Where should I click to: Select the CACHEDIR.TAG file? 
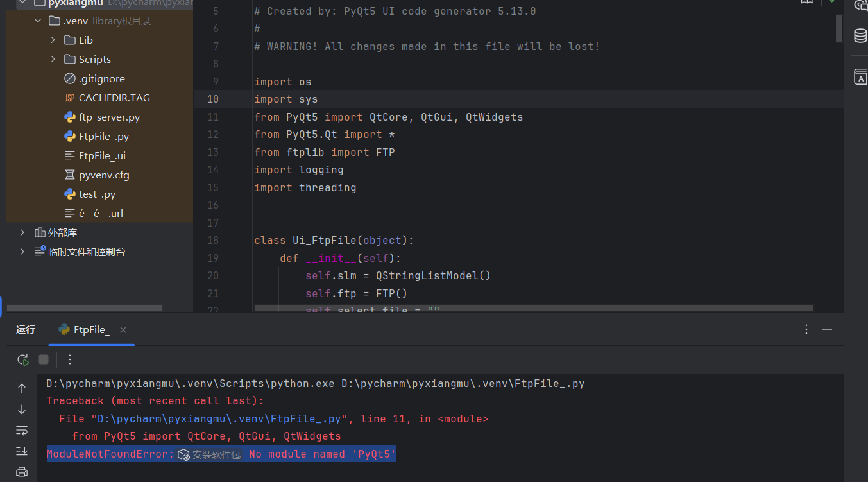click(99, 98)
